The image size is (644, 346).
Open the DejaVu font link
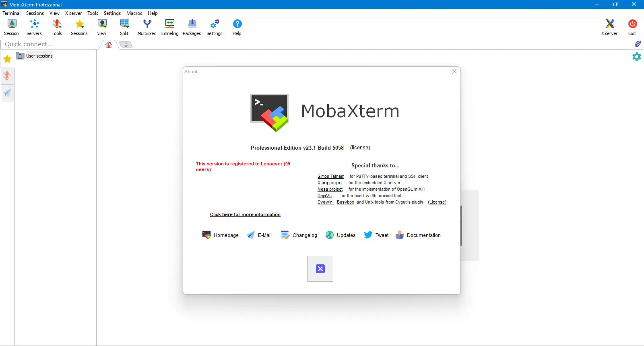pyautogui.click(x=324, y=196)
